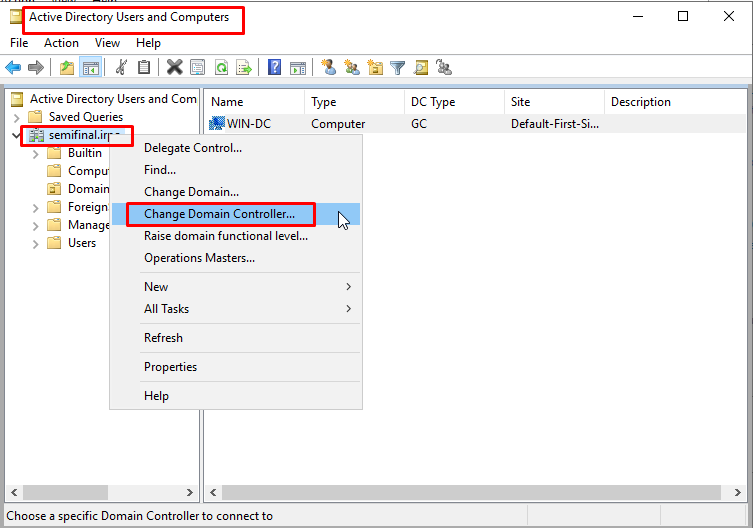
Task: Click the Filter funnel icon in toolbar
Action: click(x=398, y=68)
